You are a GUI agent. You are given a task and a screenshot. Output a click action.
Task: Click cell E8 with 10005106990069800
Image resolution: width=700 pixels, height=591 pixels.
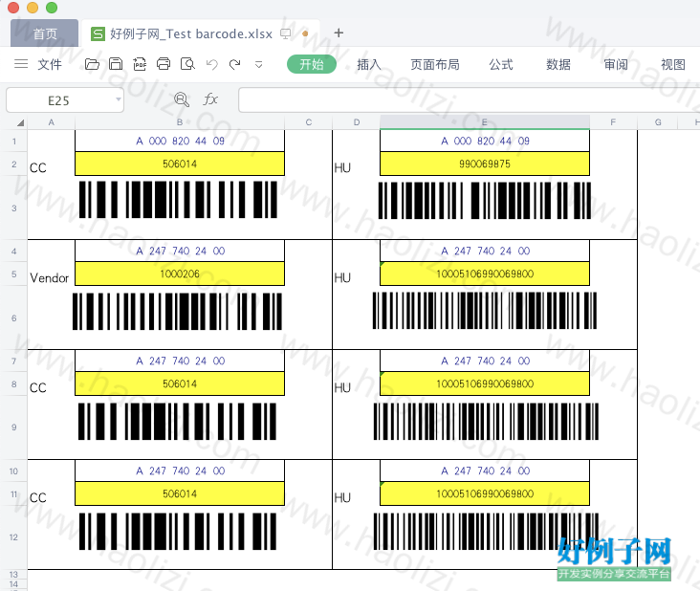pyautogui.click(x=485, y=383)
